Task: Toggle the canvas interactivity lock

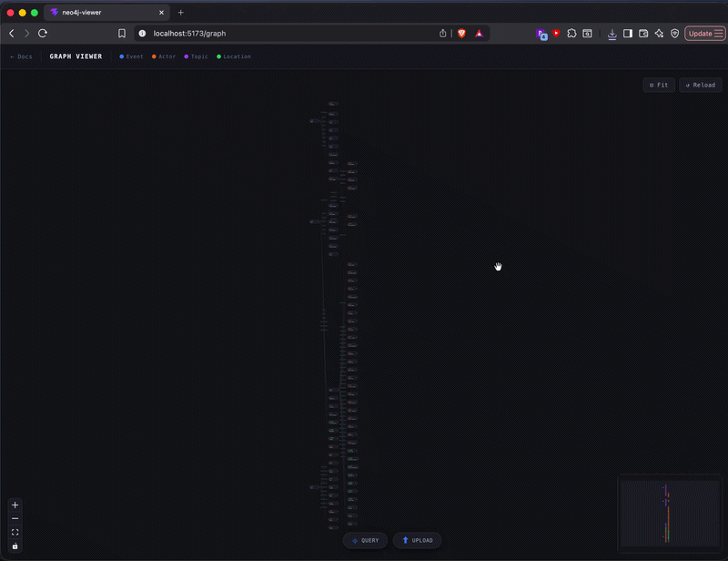Action: point(15,546)
